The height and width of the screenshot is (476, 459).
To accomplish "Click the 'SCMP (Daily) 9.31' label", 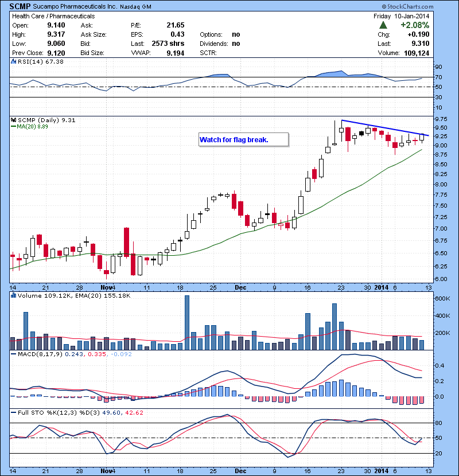I will (46, 120).
